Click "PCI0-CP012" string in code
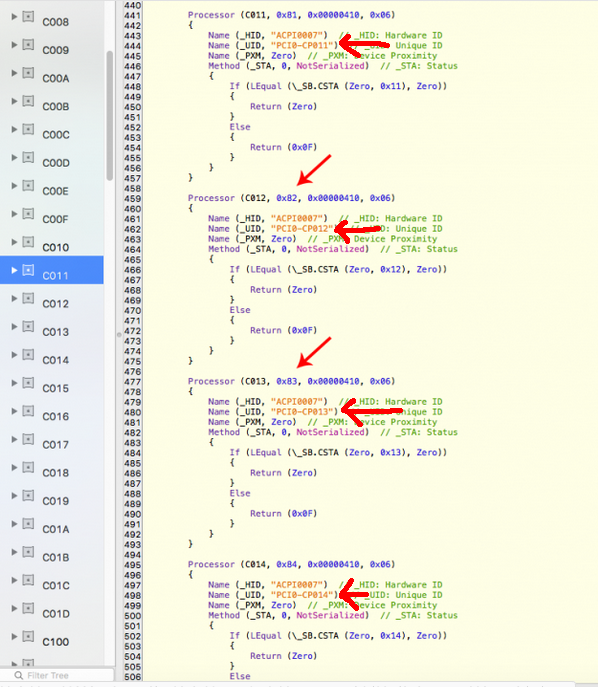The height and width of the screenshot is (687, 598). pyautogui.click(x=302, y=229)
